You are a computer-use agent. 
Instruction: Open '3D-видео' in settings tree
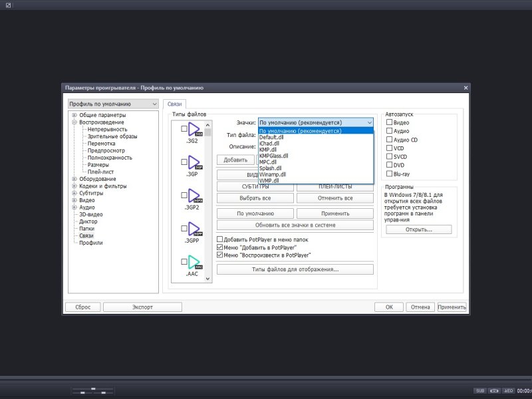[91, 214]
